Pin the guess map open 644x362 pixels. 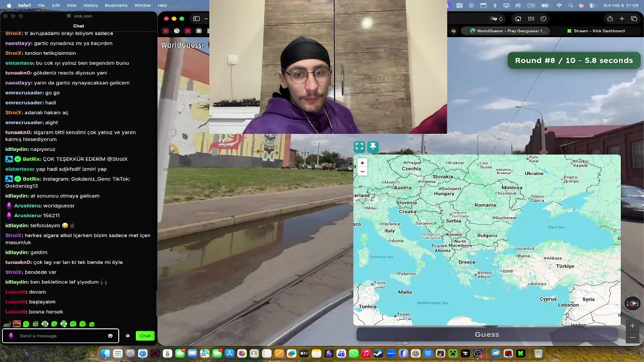coord(373,147)
